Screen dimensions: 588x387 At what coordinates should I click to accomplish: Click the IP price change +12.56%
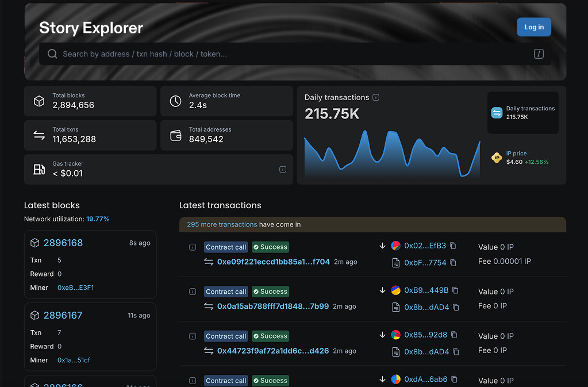pos(536,162)
